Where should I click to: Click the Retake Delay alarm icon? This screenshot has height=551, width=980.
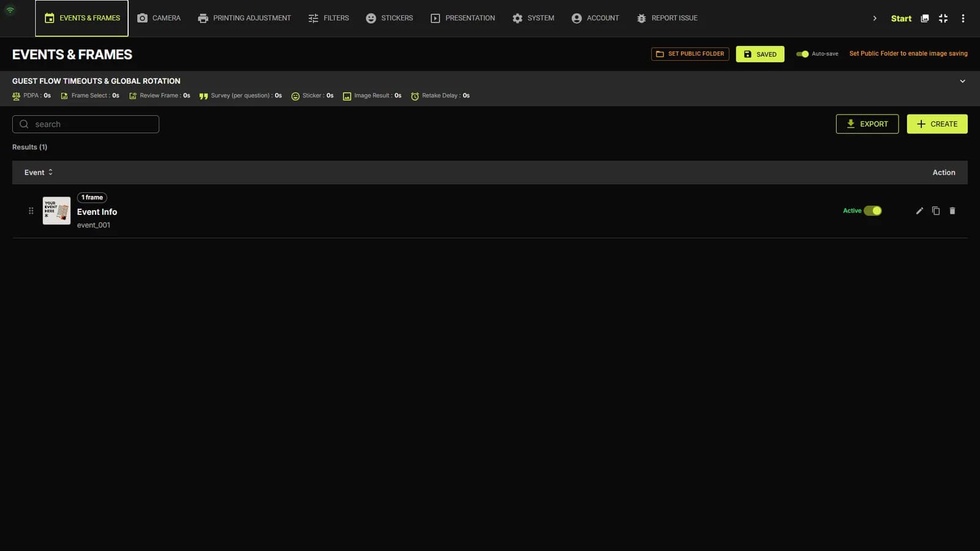click(x=415, y=96)
